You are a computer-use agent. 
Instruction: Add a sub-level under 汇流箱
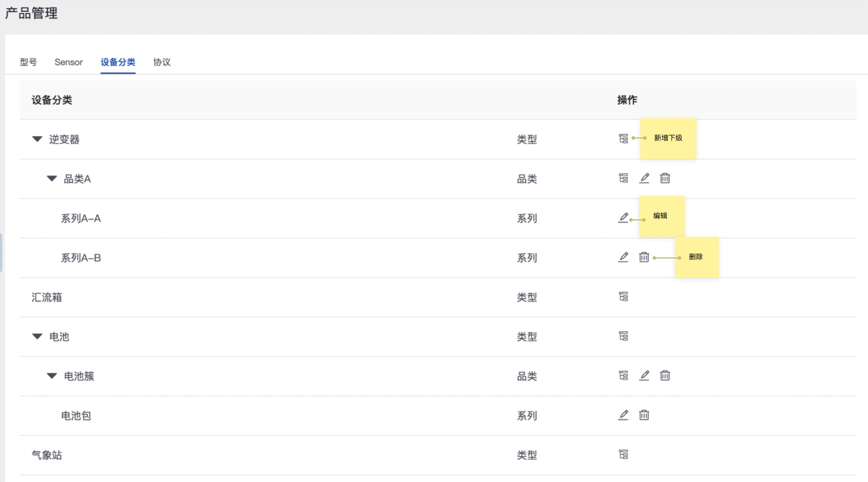click(623, 297)
